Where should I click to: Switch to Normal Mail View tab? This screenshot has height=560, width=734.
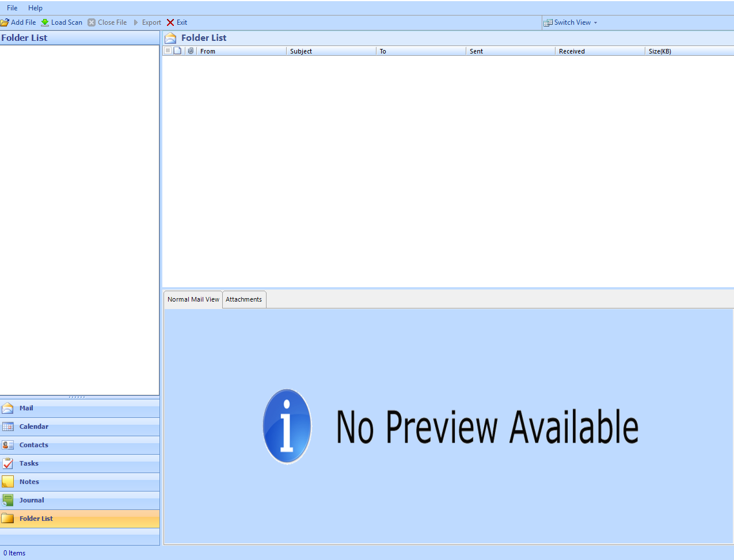[x=193, y=299]
